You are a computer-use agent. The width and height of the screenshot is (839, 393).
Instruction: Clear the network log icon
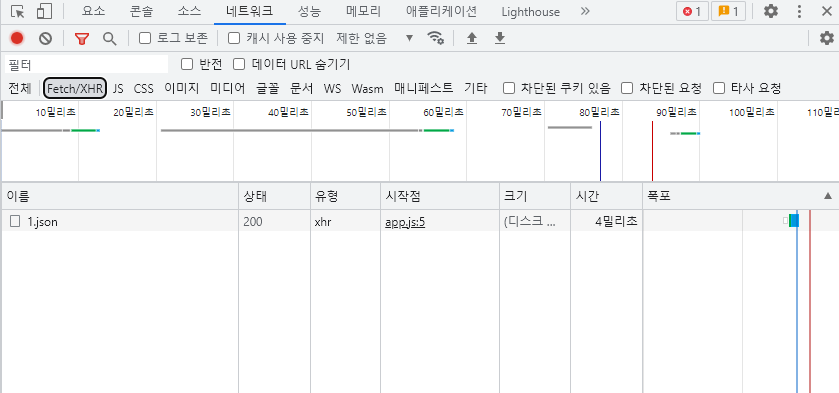[45, 38]
